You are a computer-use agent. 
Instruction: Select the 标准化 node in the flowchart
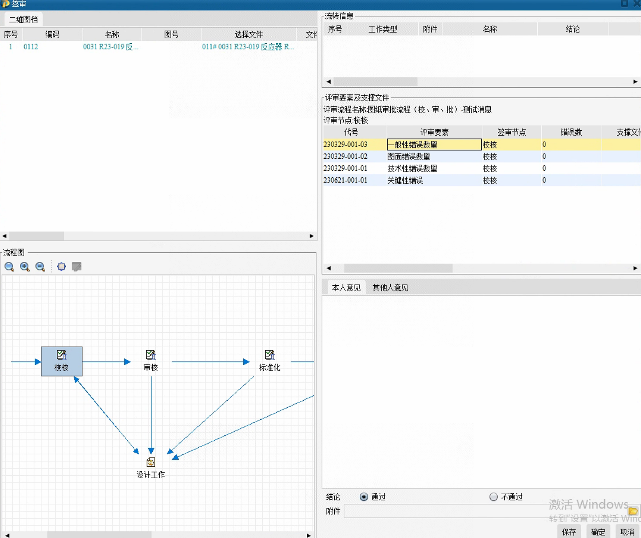point(269,360)
